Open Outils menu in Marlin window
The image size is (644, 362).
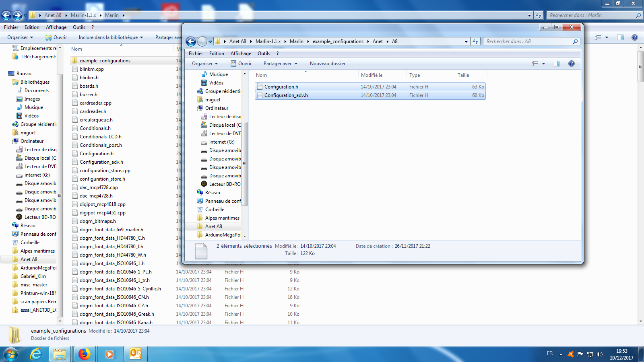point(79,27)
